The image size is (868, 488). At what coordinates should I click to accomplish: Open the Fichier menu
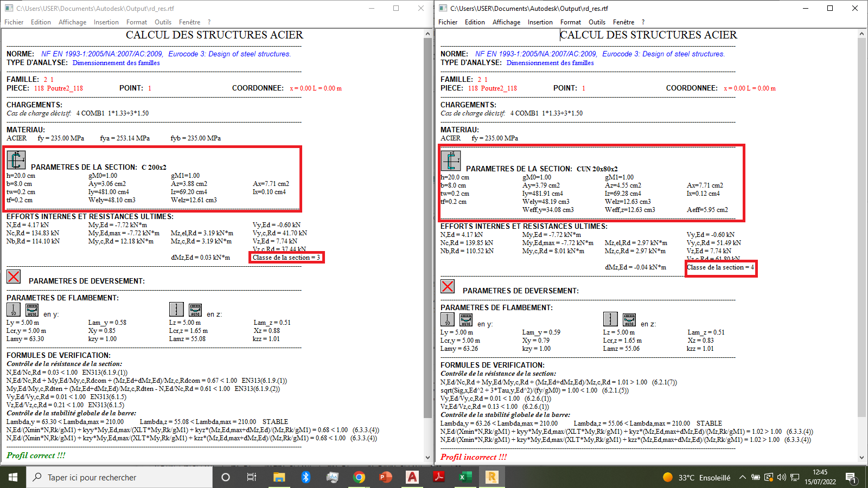coord(14,22)
